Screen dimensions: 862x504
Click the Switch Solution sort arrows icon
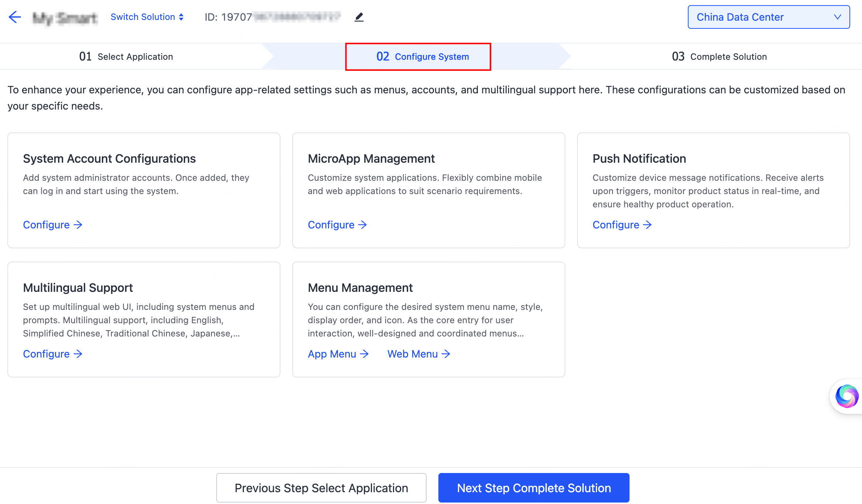(x=181, y=17)
